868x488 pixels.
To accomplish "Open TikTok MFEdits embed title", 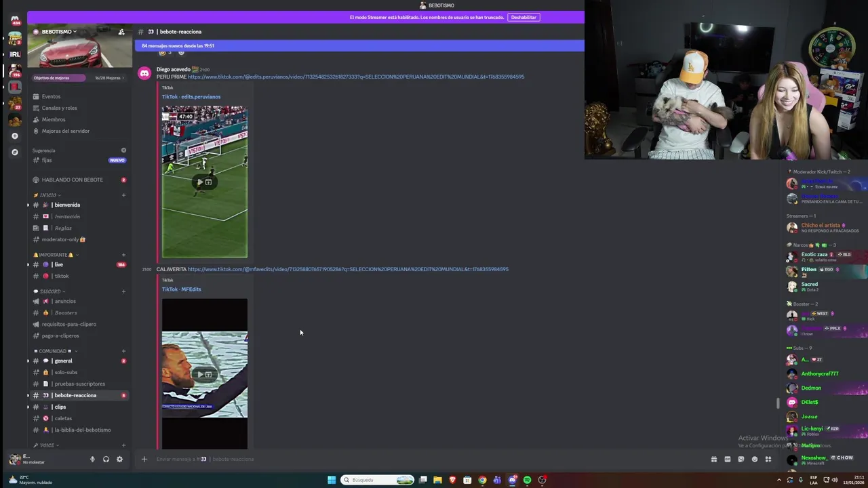I will (x=181, y=289).
